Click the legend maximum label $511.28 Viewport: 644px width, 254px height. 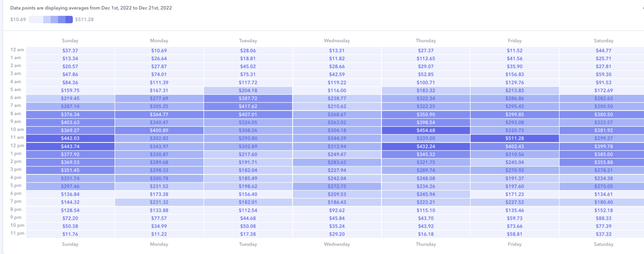click(84, 19)
